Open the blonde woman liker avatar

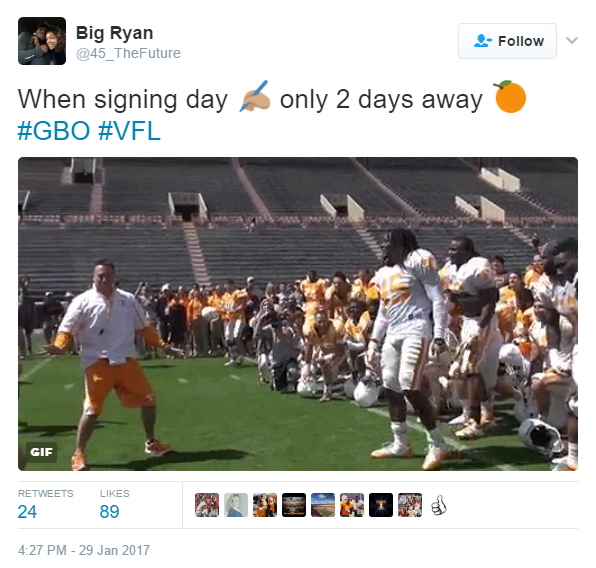tap(236, 505)
